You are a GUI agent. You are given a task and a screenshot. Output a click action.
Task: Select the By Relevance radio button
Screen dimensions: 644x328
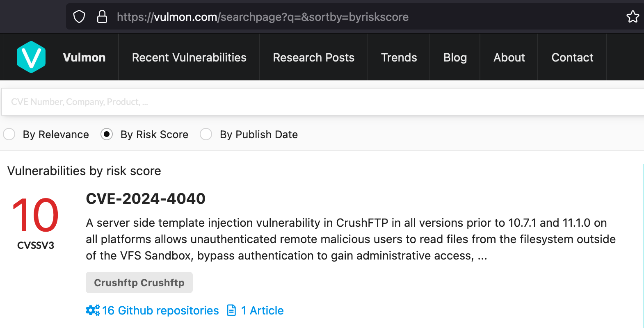coord(9,134)
